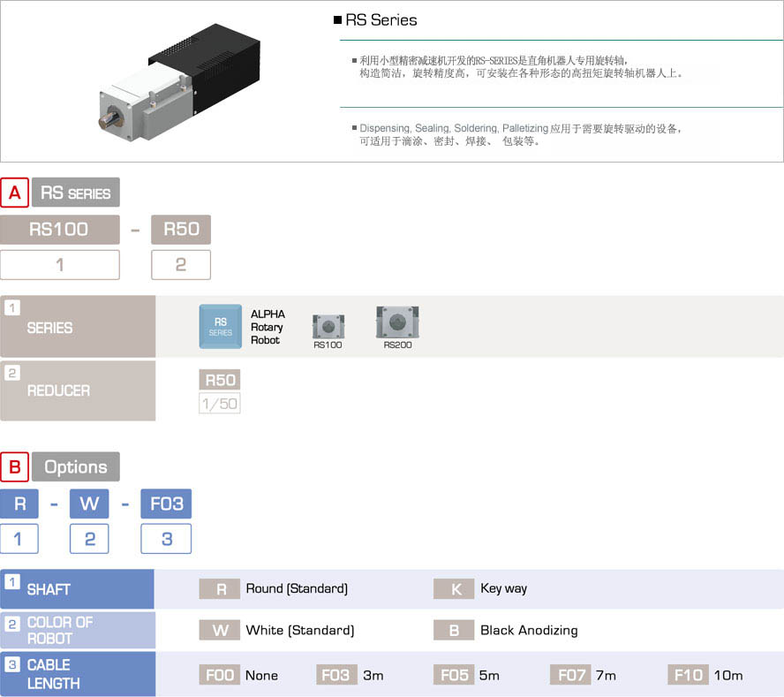The width and height of the screenshot is (784, 697).
Task: Click the Black Anodizing text
Action: 529,631
